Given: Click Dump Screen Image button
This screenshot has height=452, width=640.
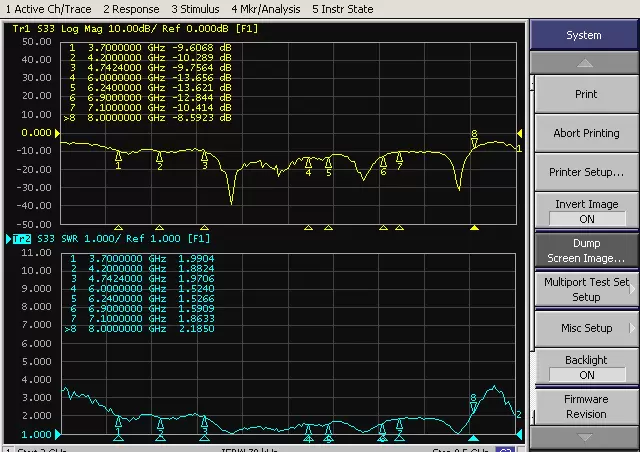Looking at the screenshot, I should coord(586,250).
